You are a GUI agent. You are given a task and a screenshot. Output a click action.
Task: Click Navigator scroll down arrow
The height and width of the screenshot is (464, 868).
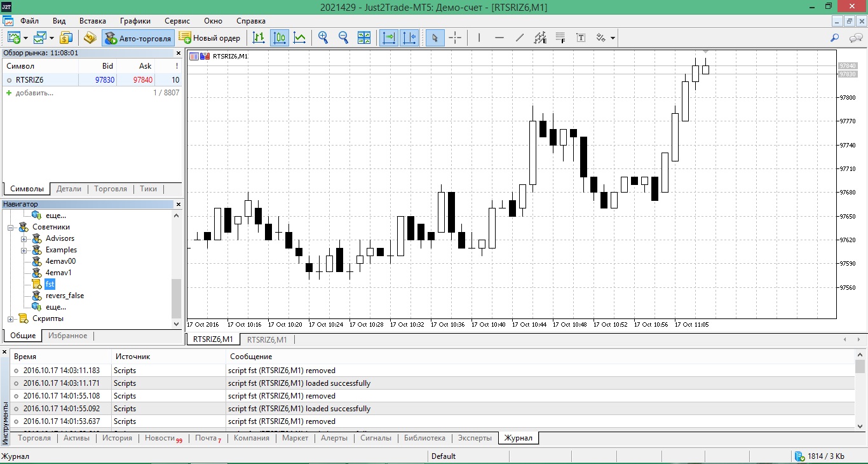click(x=177, y=324)
